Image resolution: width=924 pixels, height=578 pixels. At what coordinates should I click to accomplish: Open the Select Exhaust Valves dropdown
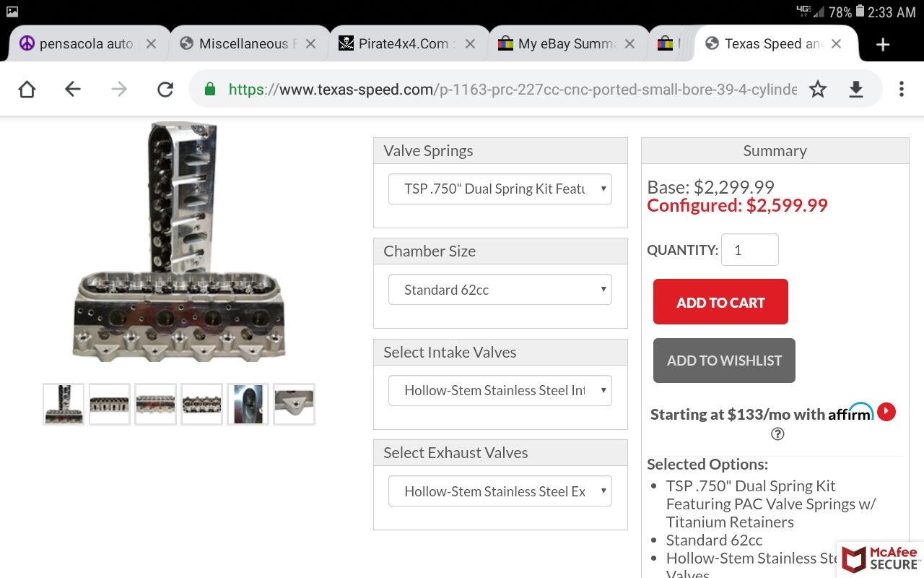click(500, 491)
